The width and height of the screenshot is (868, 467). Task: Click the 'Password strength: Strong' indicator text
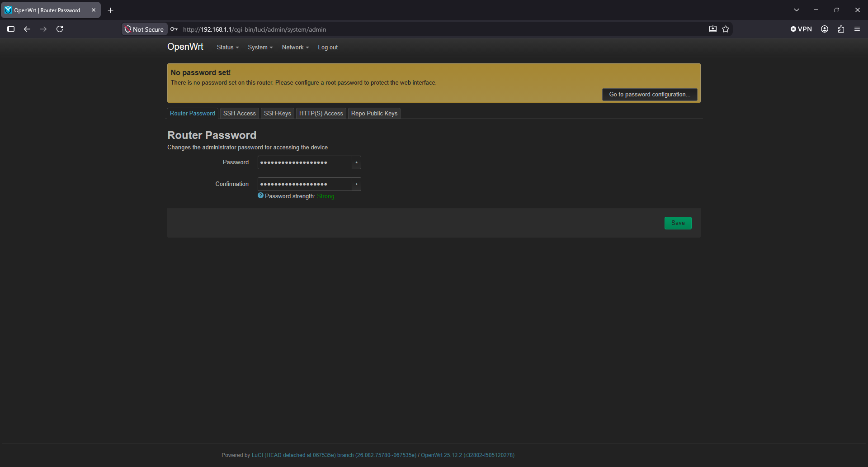click(x=300, y=196)
